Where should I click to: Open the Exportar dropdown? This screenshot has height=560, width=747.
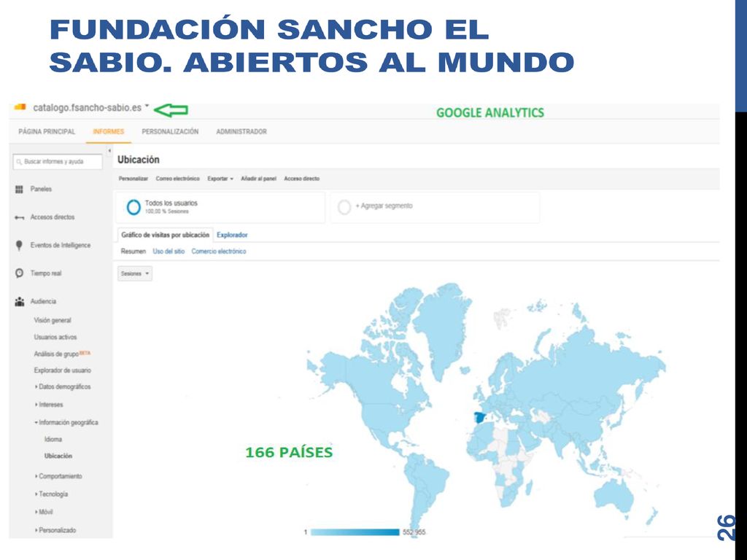(220, 179)
